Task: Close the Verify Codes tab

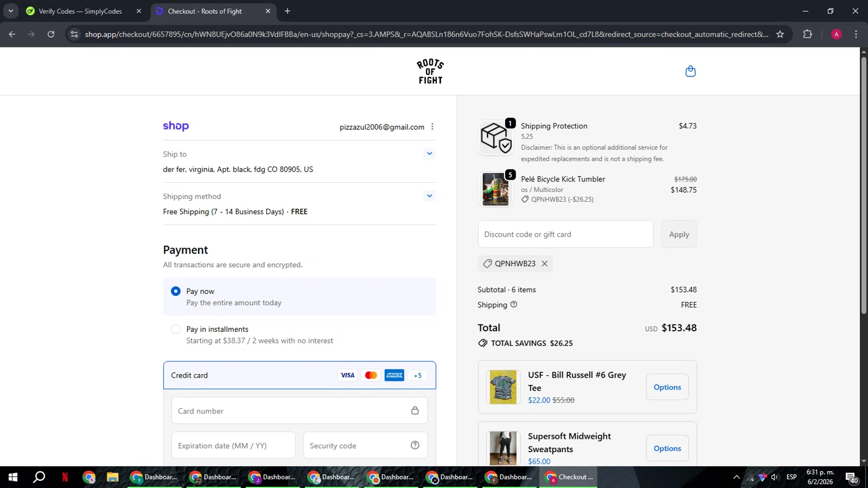Action: point(139,11)
